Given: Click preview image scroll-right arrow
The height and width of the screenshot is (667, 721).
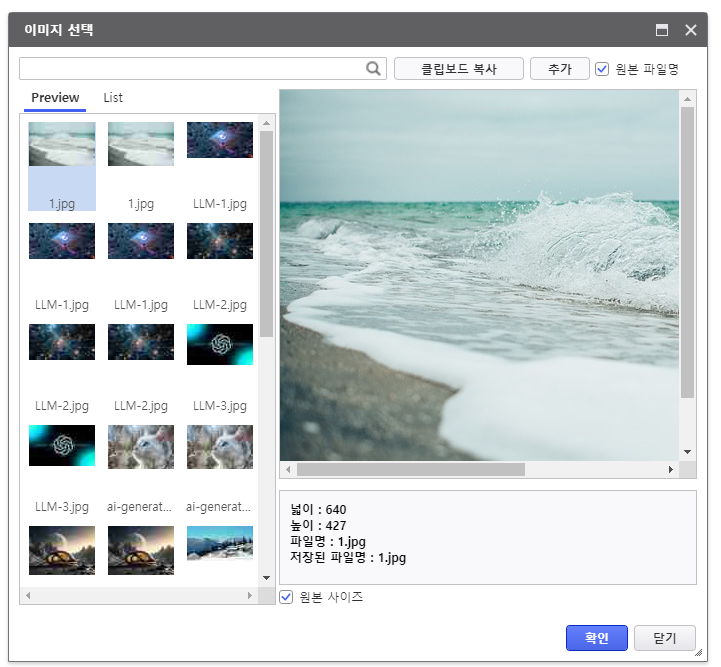Looking at the screenshot, I should click(x=671, y=469).
